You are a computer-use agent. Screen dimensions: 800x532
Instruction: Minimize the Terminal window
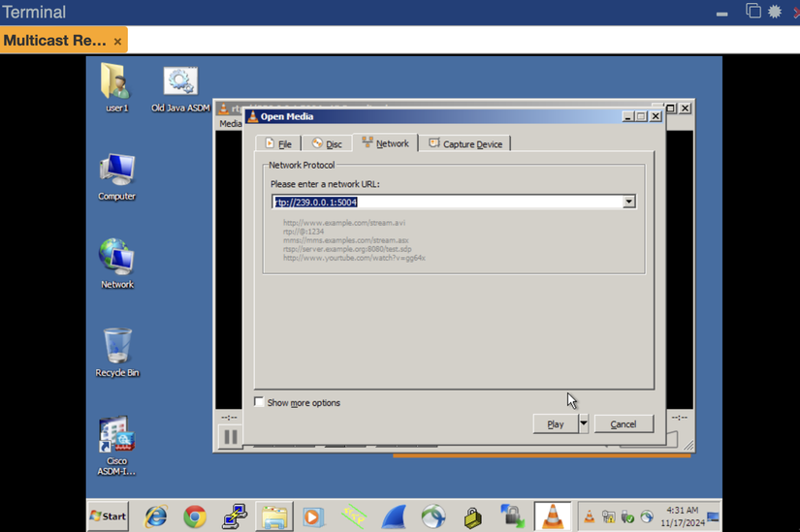tap(721, 14)
